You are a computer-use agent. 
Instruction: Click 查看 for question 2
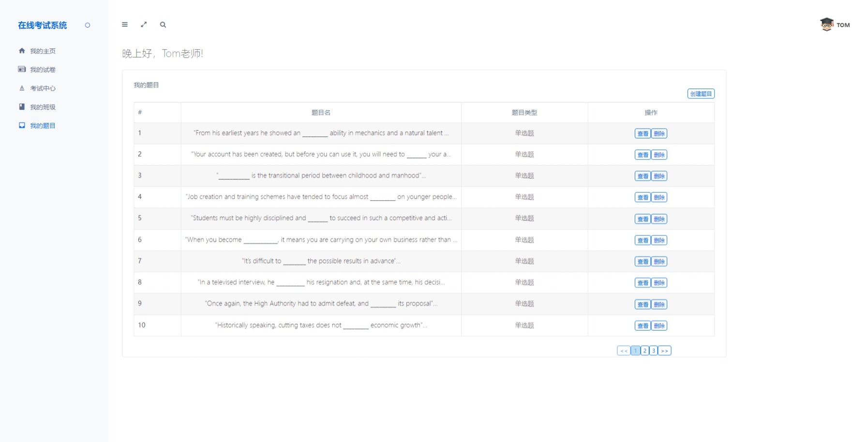coord(643,155)
